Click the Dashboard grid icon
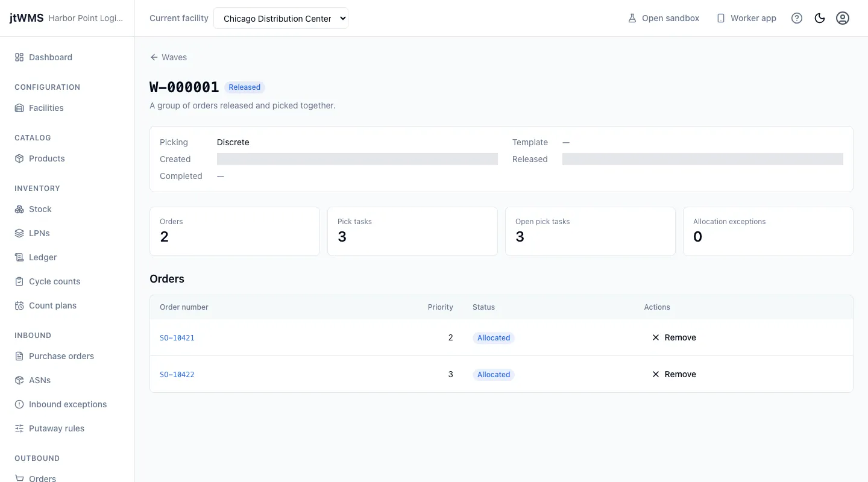Screen dimensions: 868x482 point(19,57)
